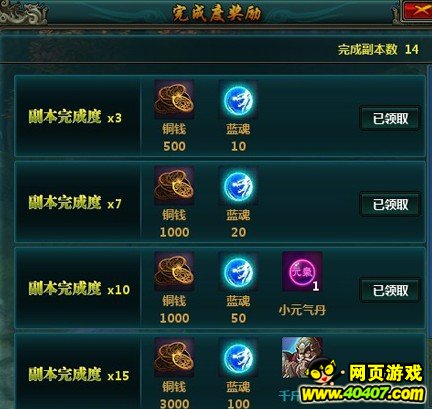432x409 pixels.
Task: Click 已领取 button for x3 completion
Action: [390, 118]
